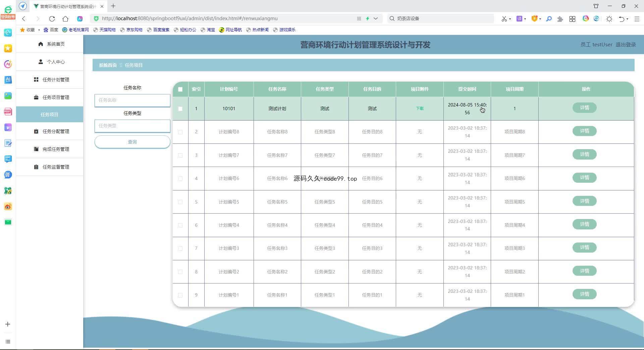The width and height of the screenshot is (644, 350).
Task: Click 退出登录 in the header
Action: click(626, 44)
